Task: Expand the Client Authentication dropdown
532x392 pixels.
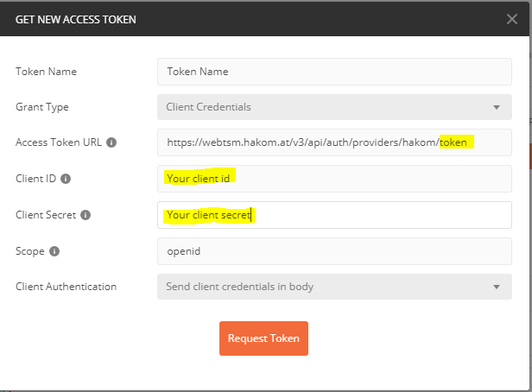Action: pos(334,287)
